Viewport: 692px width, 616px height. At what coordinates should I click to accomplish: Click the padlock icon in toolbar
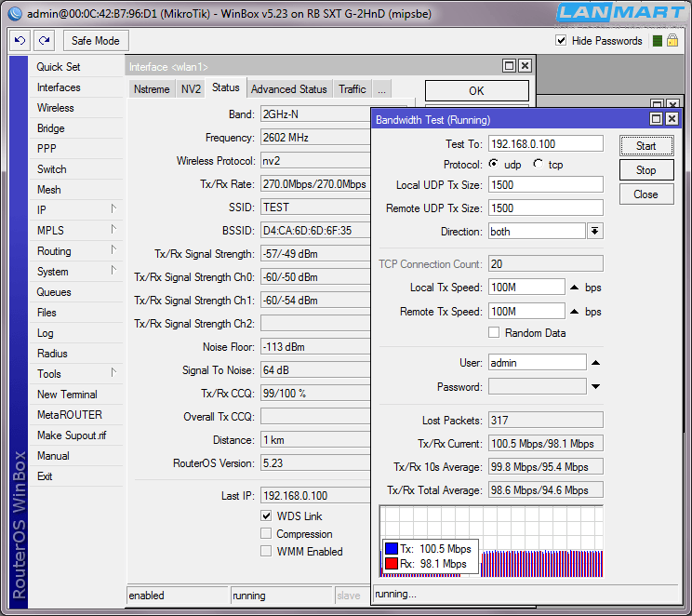pyautogui.click(x=672, y=41)
